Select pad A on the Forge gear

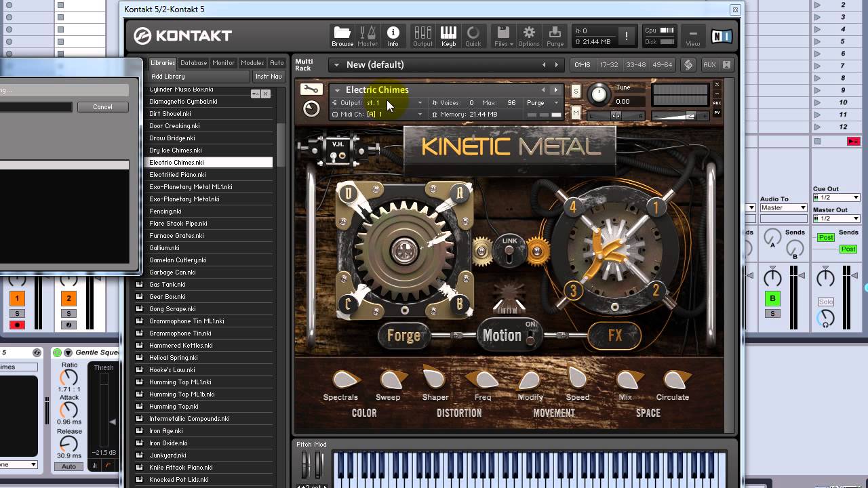click(x=460, y=192)
